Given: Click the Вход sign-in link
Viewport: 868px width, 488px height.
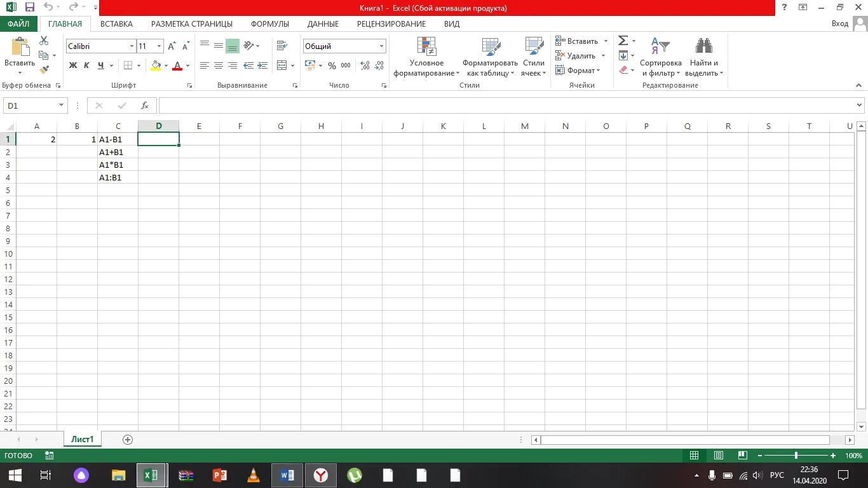Looking at the screenshot, I should coord(840,24).
